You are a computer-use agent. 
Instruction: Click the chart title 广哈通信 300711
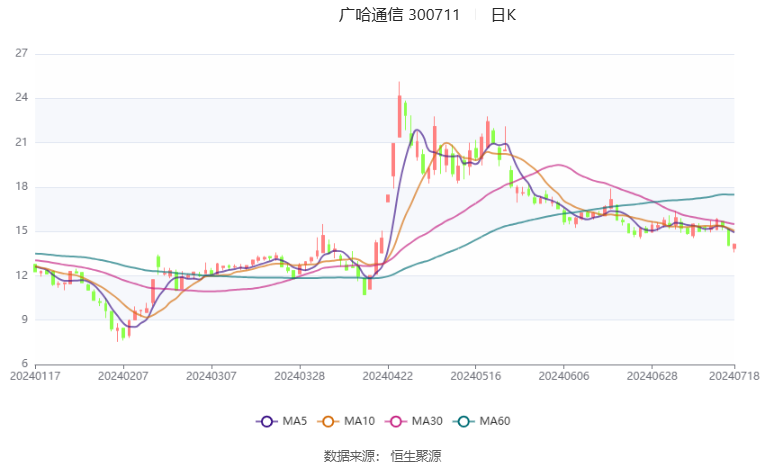[x=399, y=15]
